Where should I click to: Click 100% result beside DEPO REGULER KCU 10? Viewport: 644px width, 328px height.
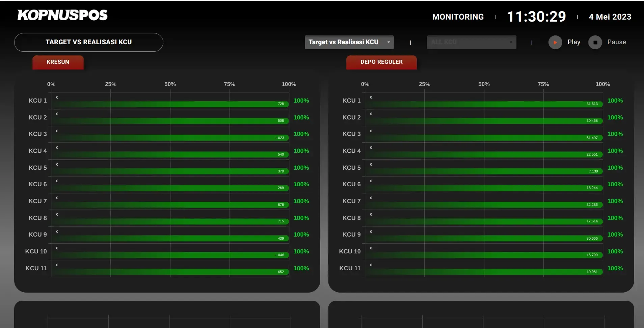(615, 251)
